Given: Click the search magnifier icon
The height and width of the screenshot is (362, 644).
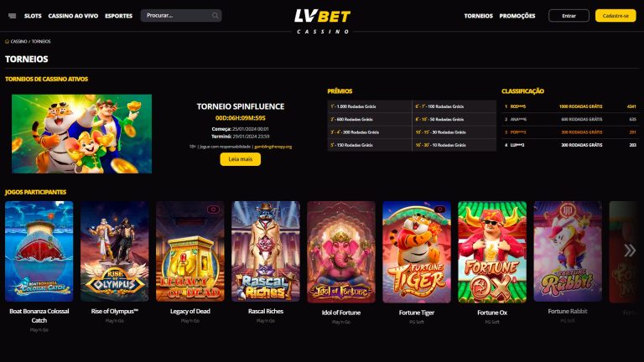Looking at the screenshot, I should tap(216, 16).
